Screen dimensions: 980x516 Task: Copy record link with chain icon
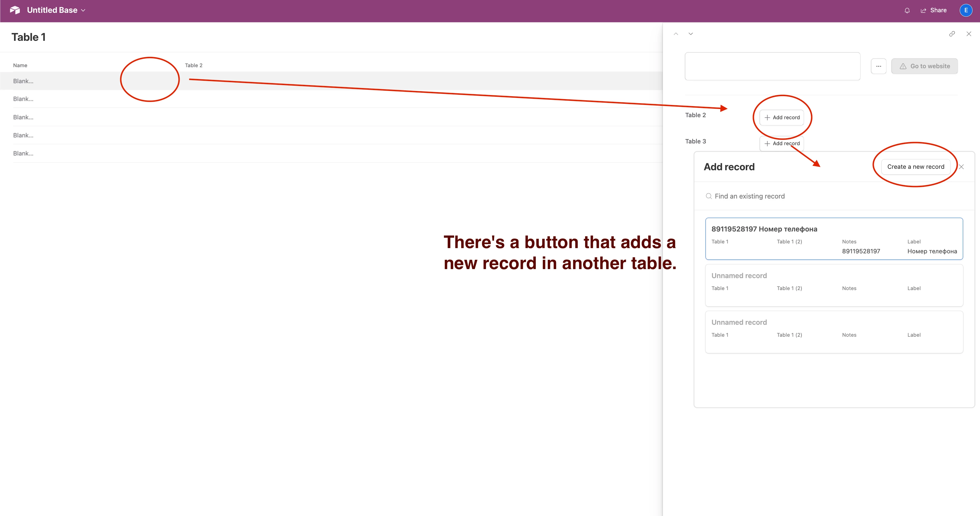(952, 34)
